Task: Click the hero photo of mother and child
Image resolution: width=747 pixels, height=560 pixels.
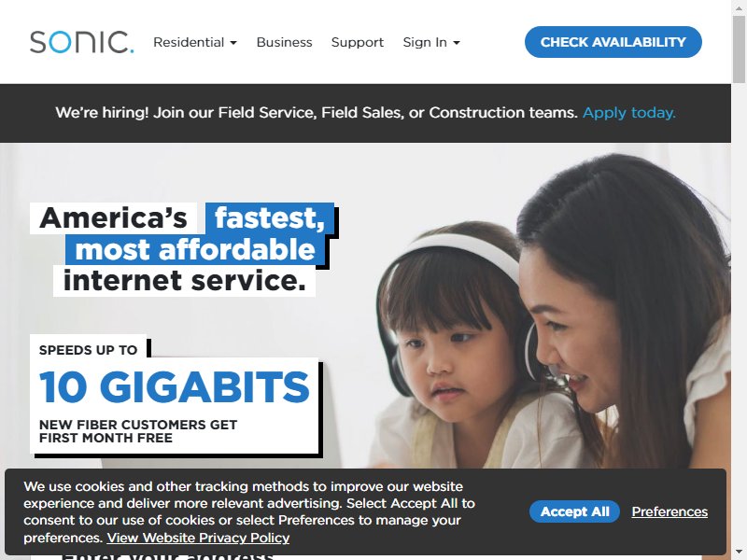Action: point(548,310)
